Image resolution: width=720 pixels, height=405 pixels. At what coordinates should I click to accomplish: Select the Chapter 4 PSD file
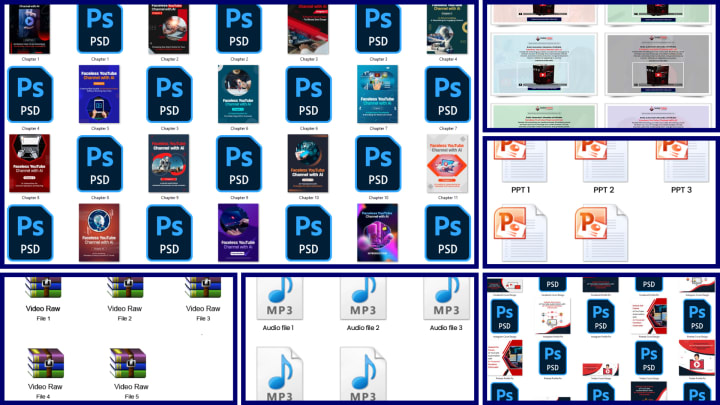pyautogui.click(x=30, y=95)
